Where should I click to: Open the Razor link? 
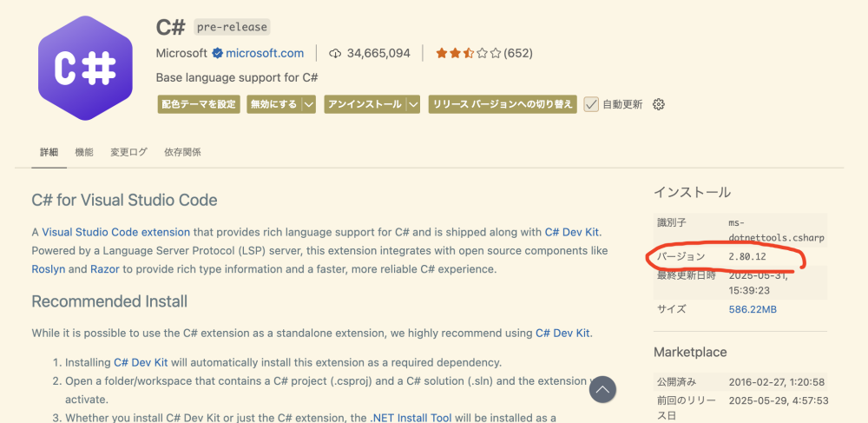tap(105, 269)
